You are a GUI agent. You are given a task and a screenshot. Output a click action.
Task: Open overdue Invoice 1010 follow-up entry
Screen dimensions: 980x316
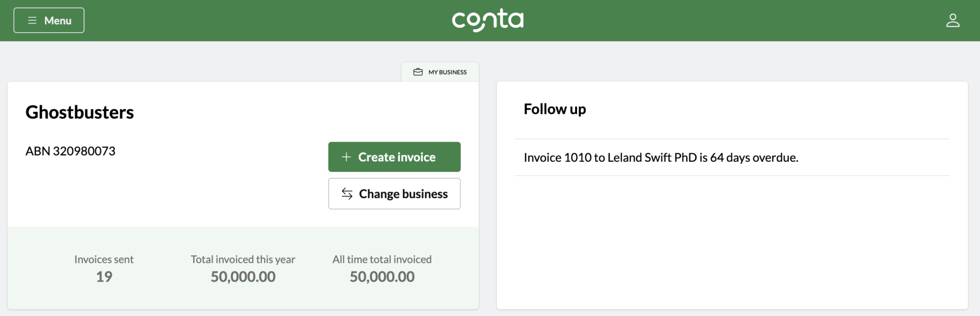tap(661, 157)
